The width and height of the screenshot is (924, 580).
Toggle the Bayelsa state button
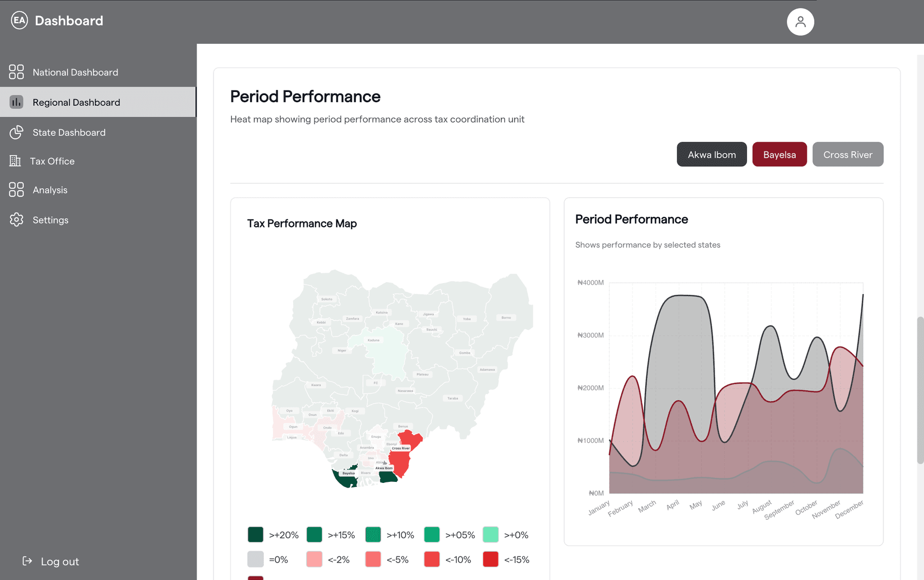pyautogui.click(x=779, y=154)
